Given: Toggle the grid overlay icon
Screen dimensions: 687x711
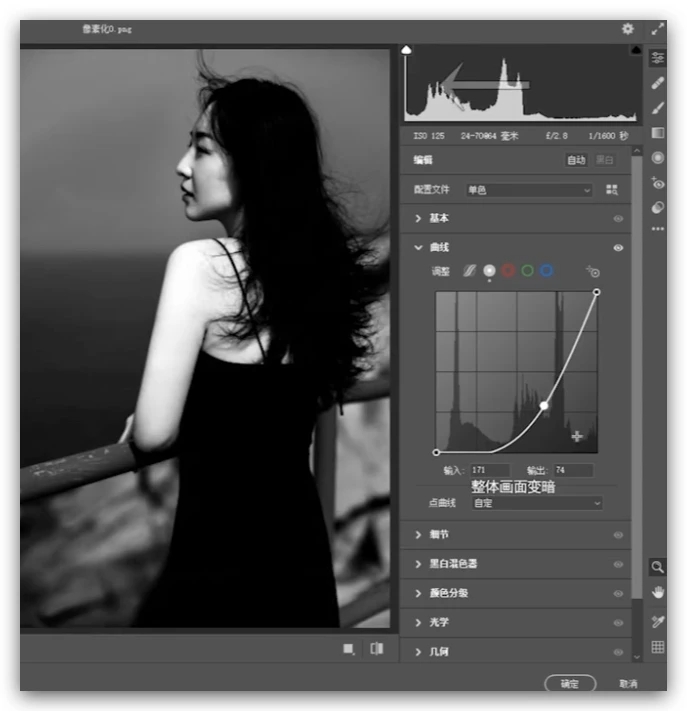Looking at the screenshot, I should [658, 647].
